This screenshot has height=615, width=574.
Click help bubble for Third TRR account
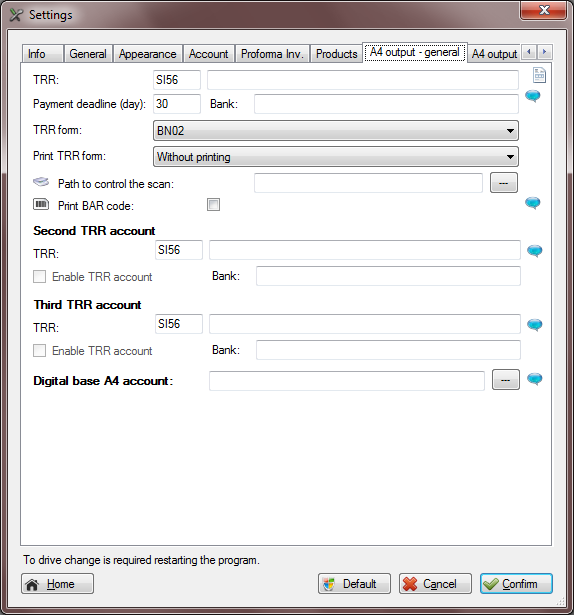534,325
